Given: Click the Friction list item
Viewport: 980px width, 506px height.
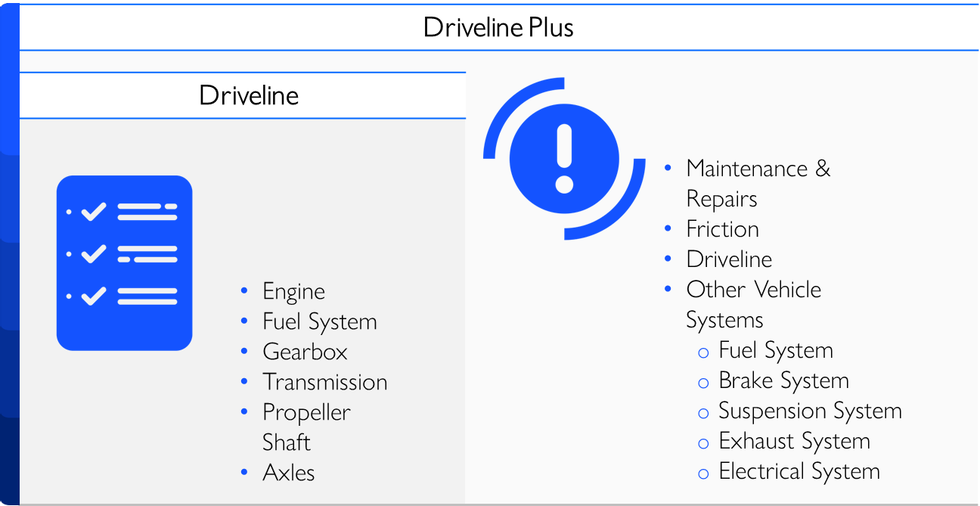Looking at the screenshot, I should tap(722, 229).
